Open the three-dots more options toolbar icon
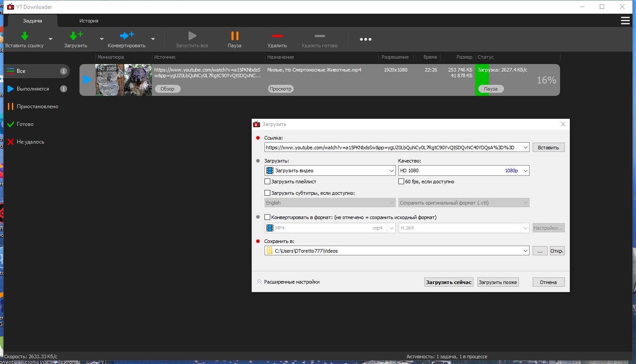Screen dimensions: 636x364 365,39
